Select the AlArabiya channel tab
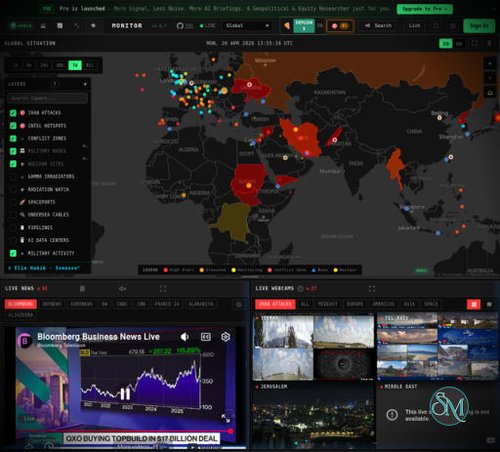The height and width of the screenshot is (452, 500). [x=201, y=304]
